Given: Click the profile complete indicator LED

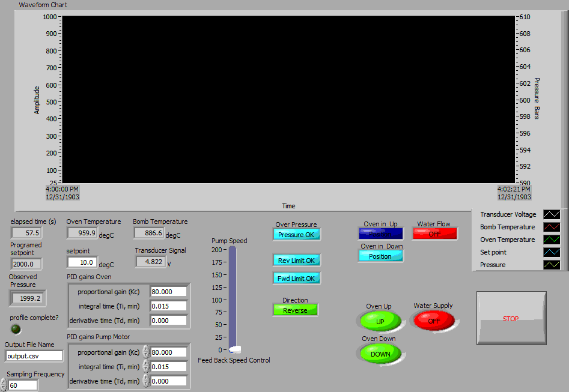Looking at the screenshot, I should (16, 329).
